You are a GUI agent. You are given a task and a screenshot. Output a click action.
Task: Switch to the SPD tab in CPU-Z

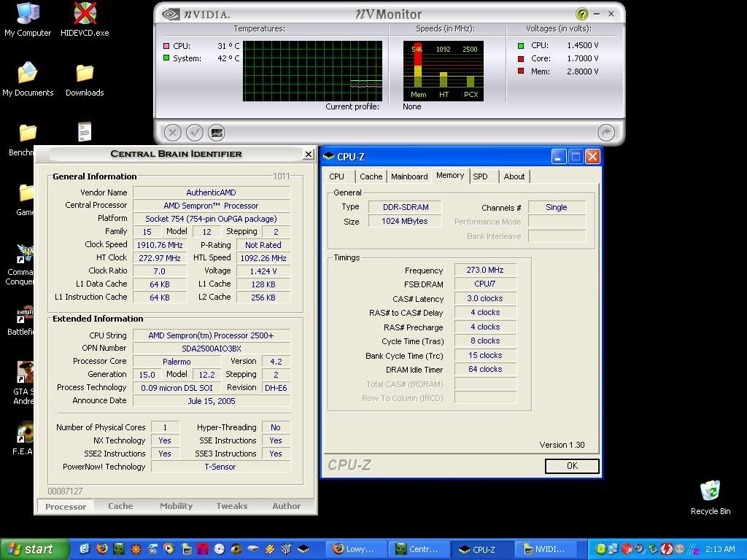pos(480,176)
